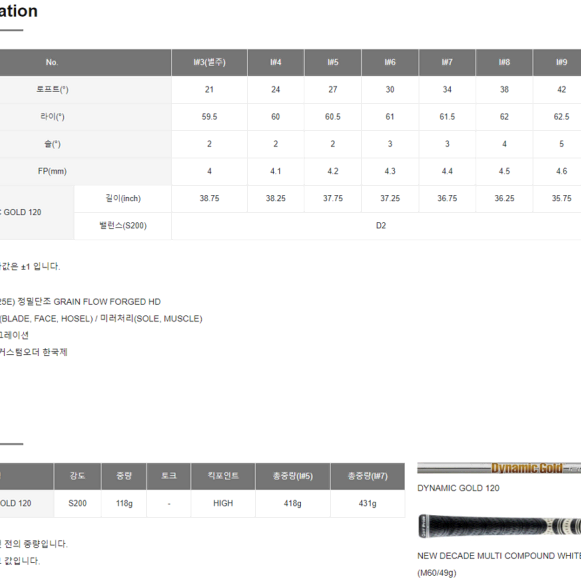The height and width of the screenshot is (581, 581).
Task: Click length value 36.25
Action: (x=504, y=198)
